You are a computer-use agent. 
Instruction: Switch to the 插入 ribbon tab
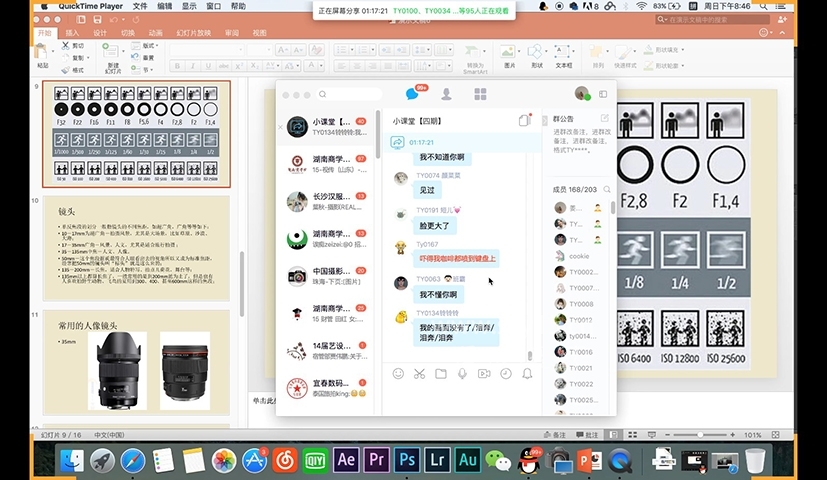tap(72, 33)
